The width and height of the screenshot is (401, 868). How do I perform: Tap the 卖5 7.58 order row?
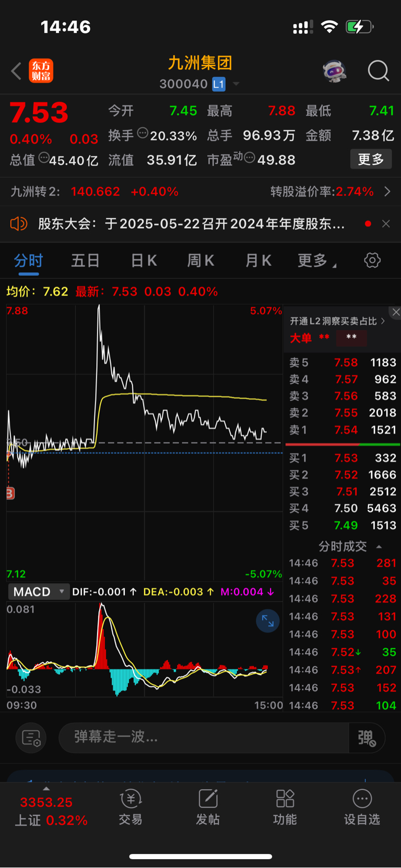(343, 362)
